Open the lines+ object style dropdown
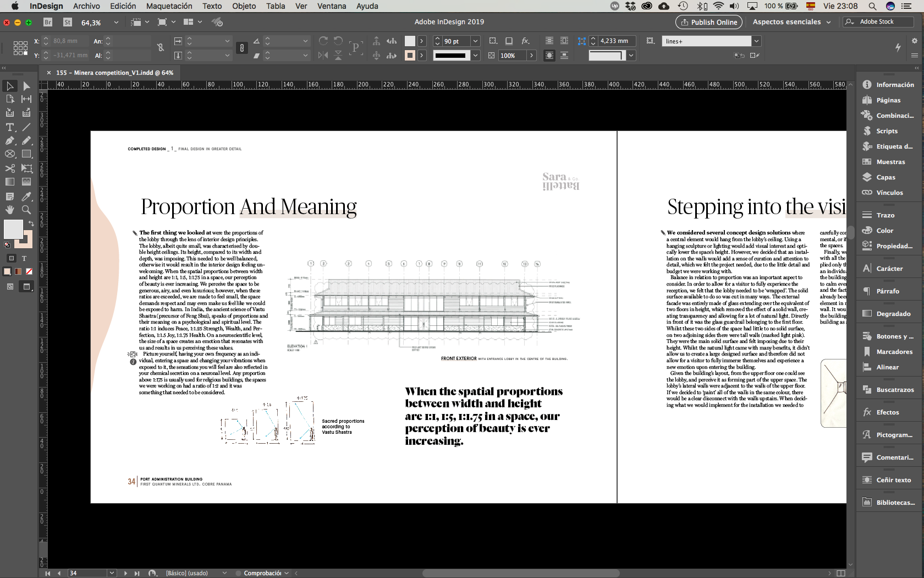 [757, 41]
